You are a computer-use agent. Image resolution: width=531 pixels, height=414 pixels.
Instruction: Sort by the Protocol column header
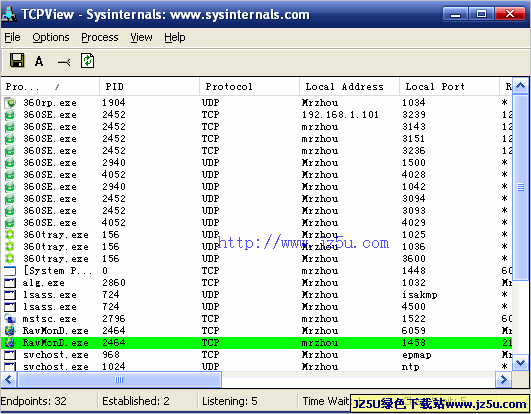[x=249, y=87]
